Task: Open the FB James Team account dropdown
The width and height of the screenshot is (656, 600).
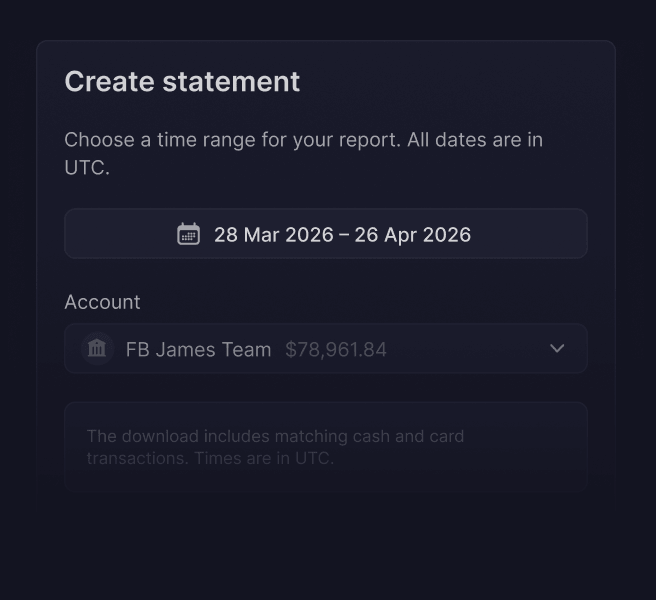Action: pyautogui.click(x=326, y=348)
